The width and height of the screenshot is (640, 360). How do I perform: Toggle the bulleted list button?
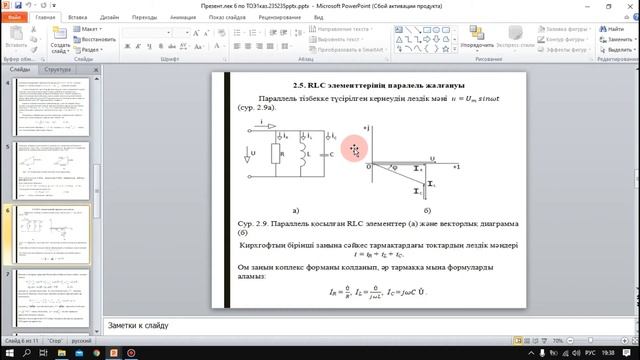238,33
